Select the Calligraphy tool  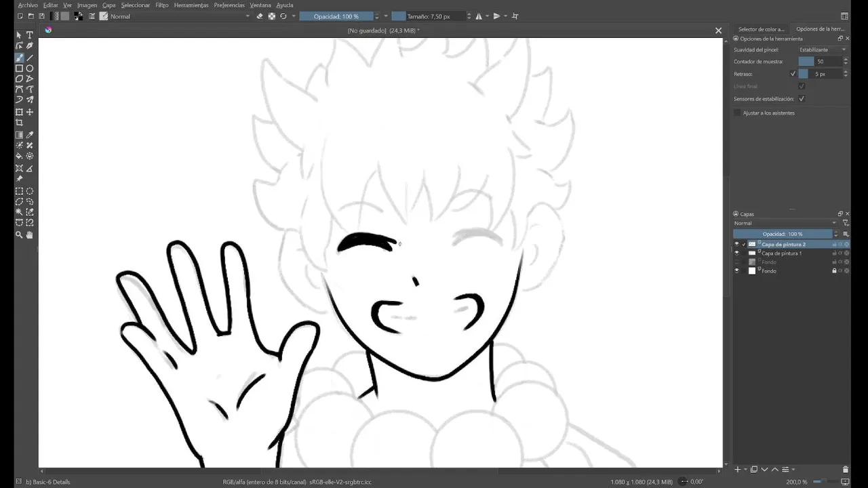coord(30,45)
